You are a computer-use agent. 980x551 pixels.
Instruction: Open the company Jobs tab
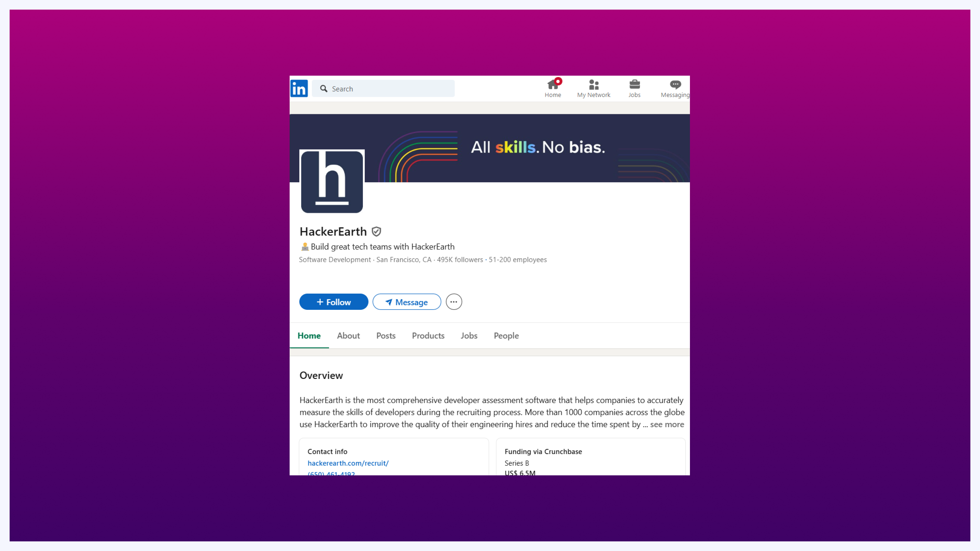coord(469,336)
